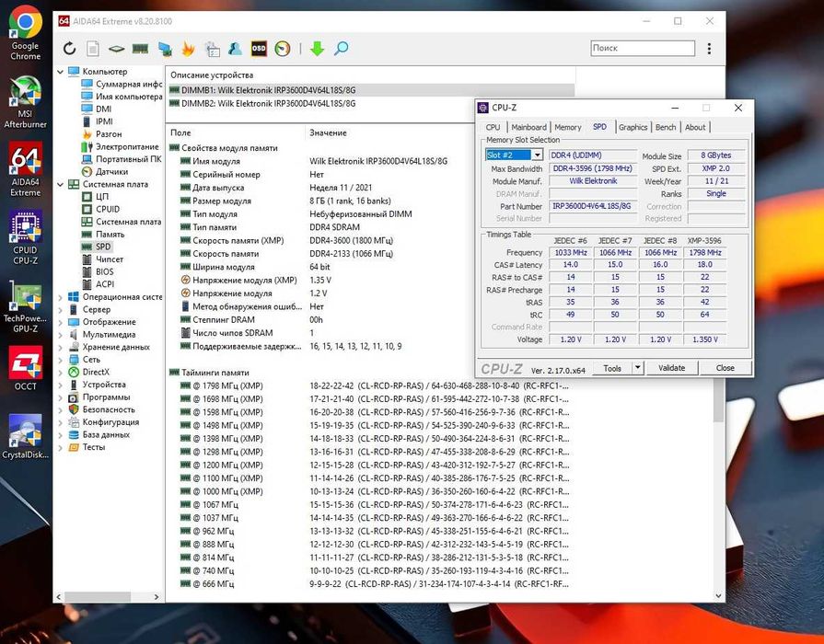This screenshot has height=644, width=824.
Task: Collapse the Компьютер tree node
Action: [60, 72]
